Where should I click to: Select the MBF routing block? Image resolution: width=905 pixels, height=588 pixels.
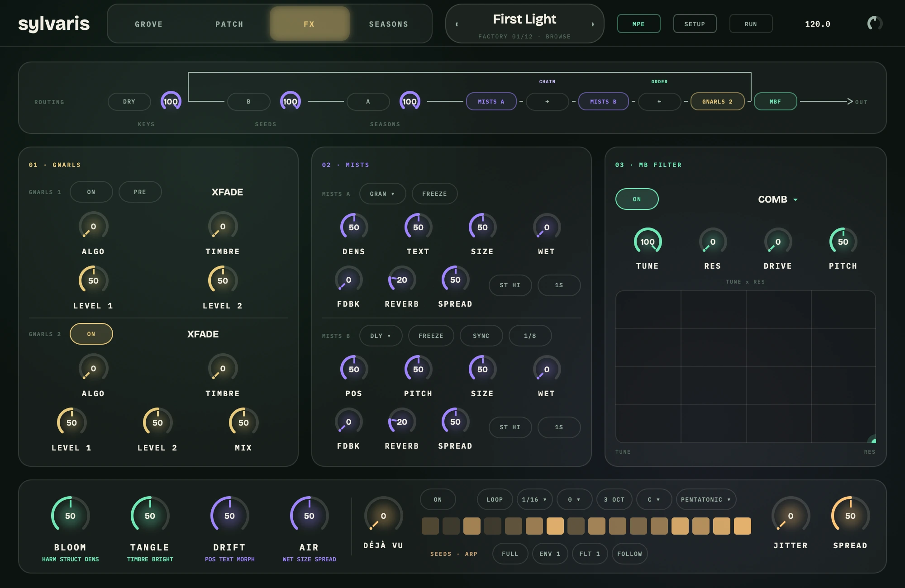click(x=776, y=101)
